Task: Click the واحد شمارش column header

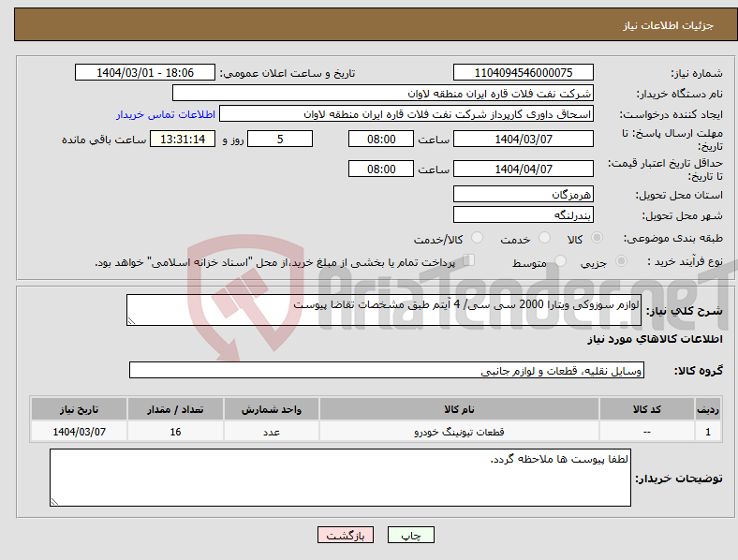Action: coord(272,409)
